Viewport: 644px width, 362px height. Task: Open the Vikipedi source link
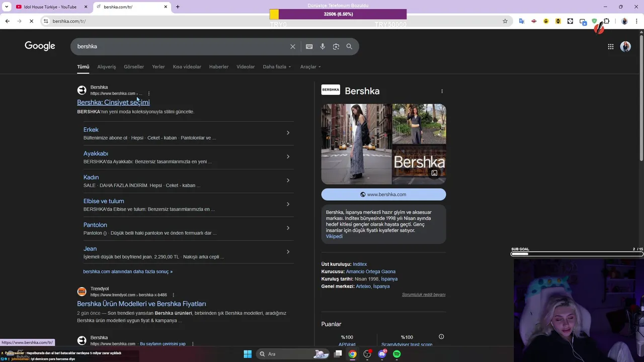pyautogui.click(x=334, y=236)
